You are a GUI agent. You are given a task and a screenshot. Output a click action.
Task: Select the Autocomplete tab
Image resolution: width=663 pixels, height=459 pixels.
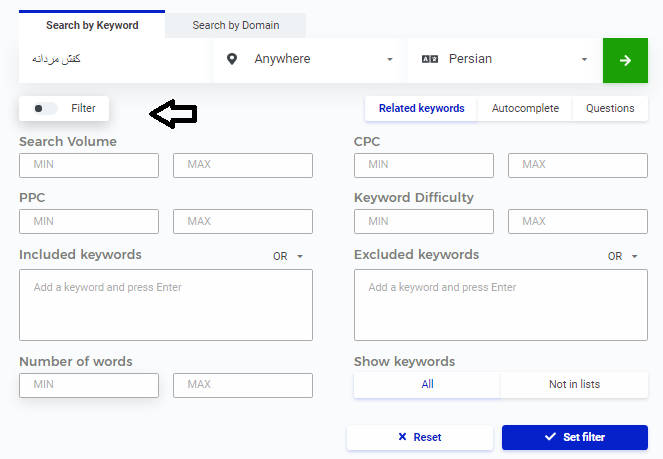(x=525, y=108)
